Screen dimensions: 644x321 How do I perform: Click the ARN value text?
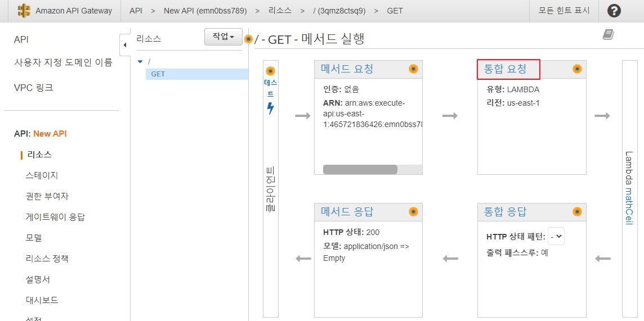coord(373,113)
